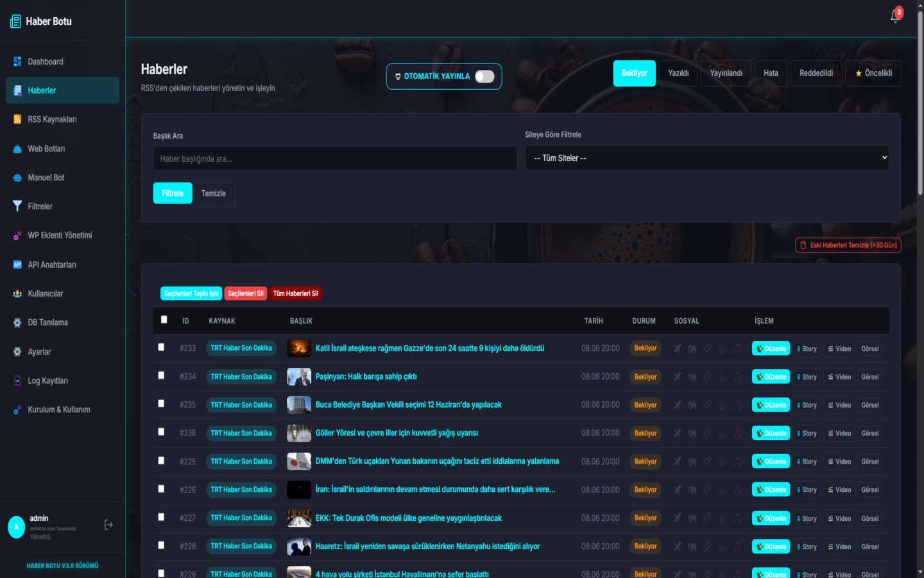
Task: Click the Tüm Haberleri Sil button
Action: click(296, 293)
